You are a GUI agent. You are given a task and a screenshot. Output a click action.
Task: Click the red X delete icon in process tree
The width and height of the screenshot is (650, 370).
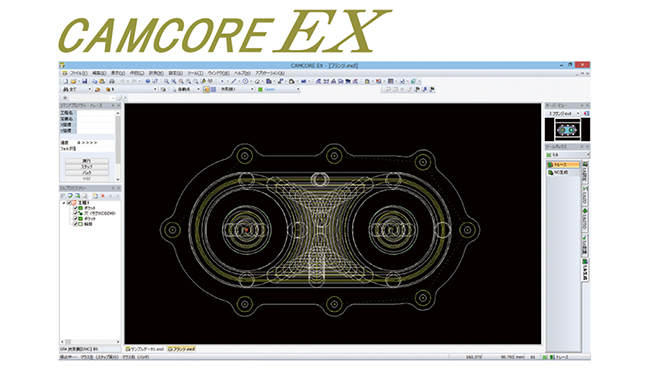tap(103, 196)
